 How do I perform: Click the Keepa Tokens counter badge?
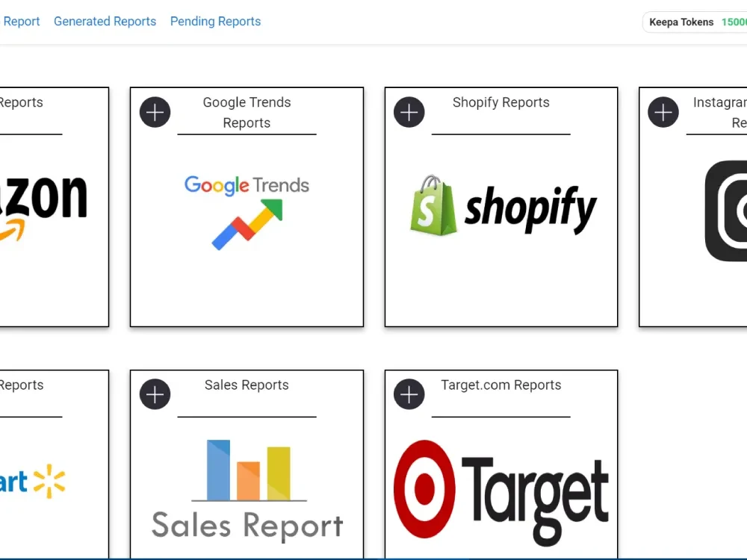(x=695, y=22)
